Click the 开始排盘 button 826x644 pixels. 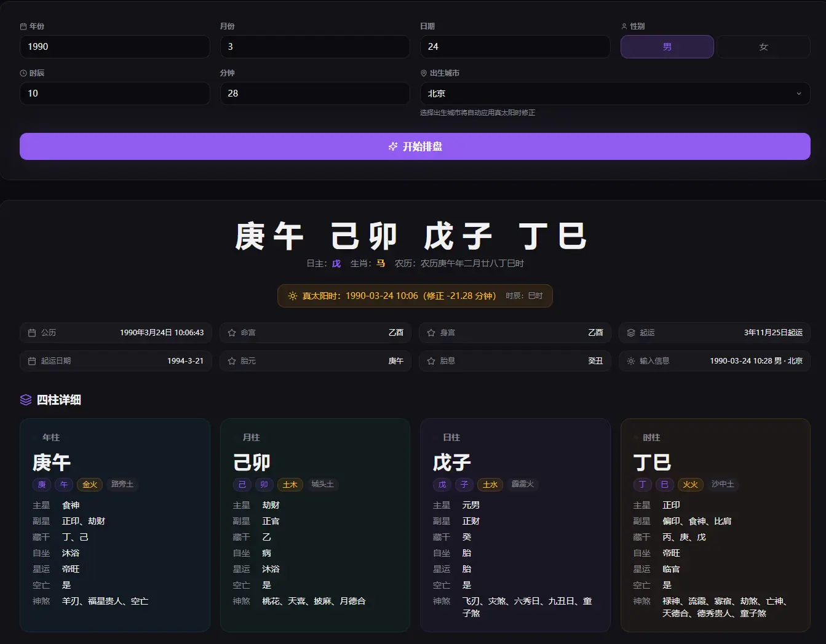[415, 146]
